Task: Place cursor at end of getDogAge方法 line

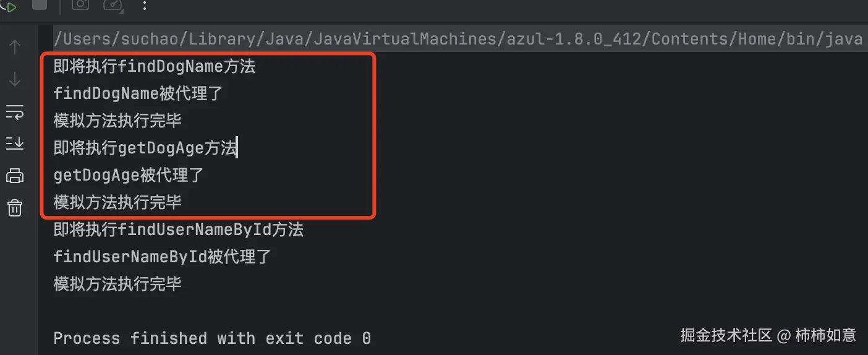Action: click(x=237, y=148)
